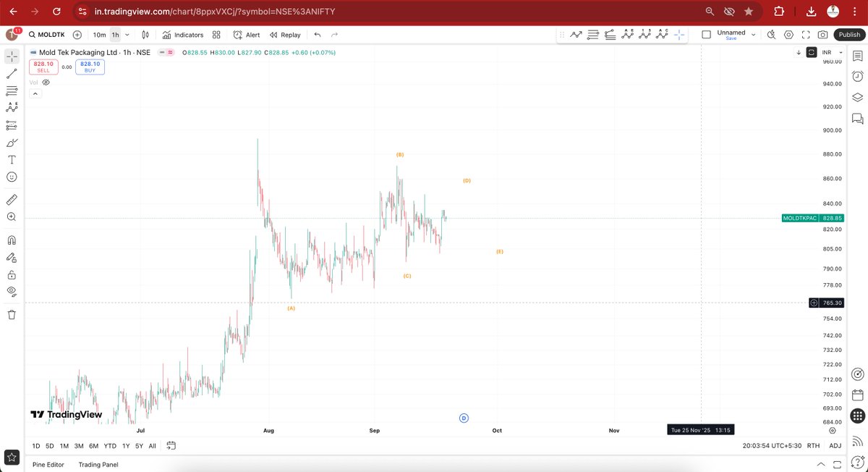This screenshot has width=868, height=472.
Task: Toggle the auto-fit price scale button
Action: (x=812, y=52)
